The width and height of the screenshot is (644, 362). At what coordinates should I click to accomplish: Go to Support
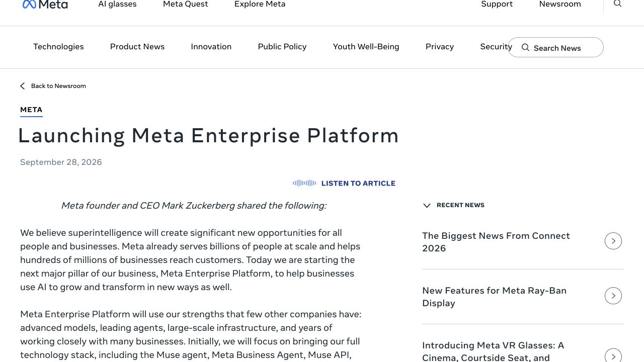click(x=497, y=4)
